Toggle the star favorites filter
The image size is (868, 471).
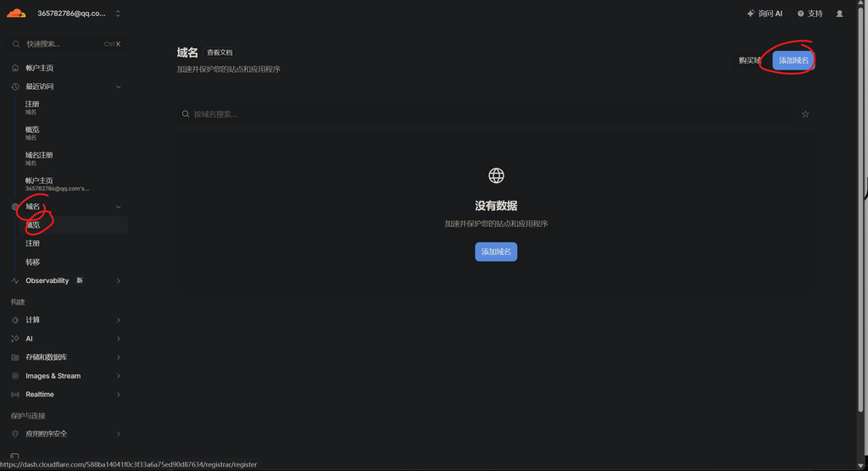pos(805,114)
